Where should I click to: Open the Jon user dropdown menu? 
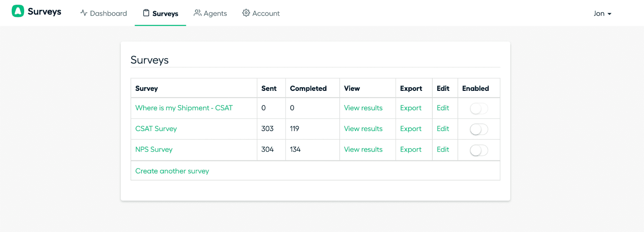tap(602, 14)
